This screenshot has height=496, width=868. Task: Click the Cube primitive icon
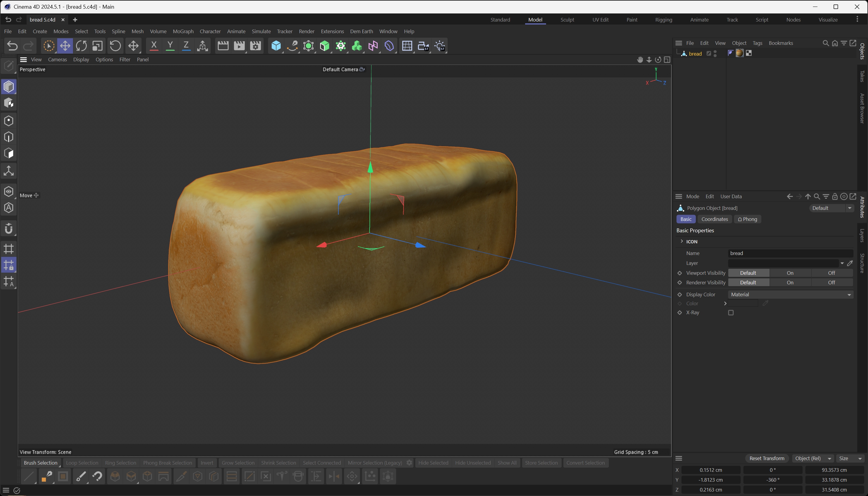[276, 46]
